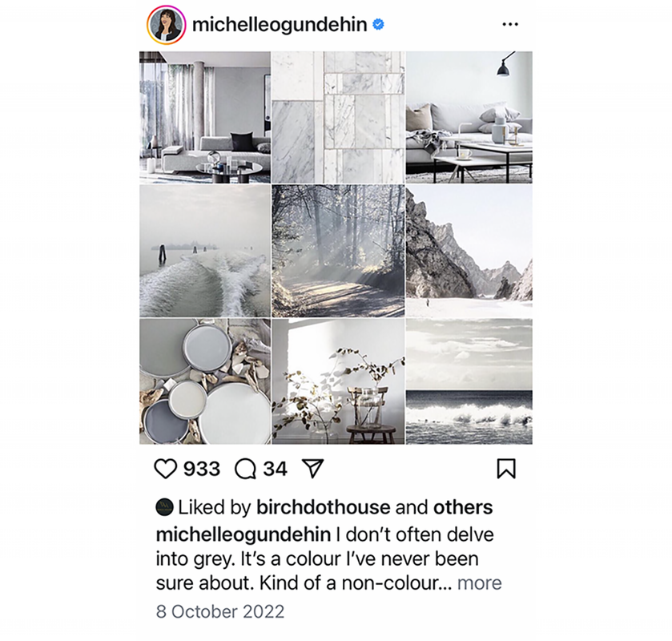The image size is (672, 641).
Task: Click the marble tile image in the collage
Action: coord(338,117)
